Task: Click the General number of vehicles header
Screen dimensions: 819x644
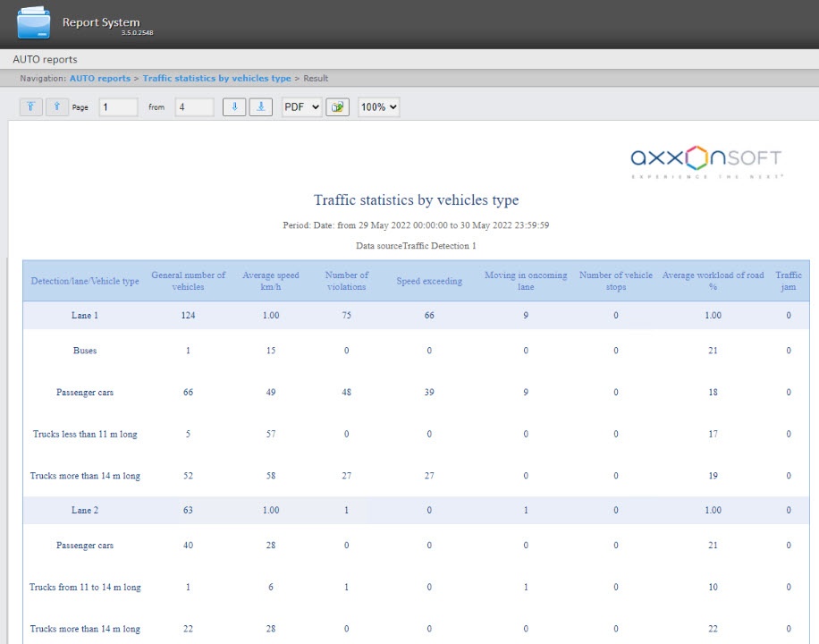Action: [188, 281]
